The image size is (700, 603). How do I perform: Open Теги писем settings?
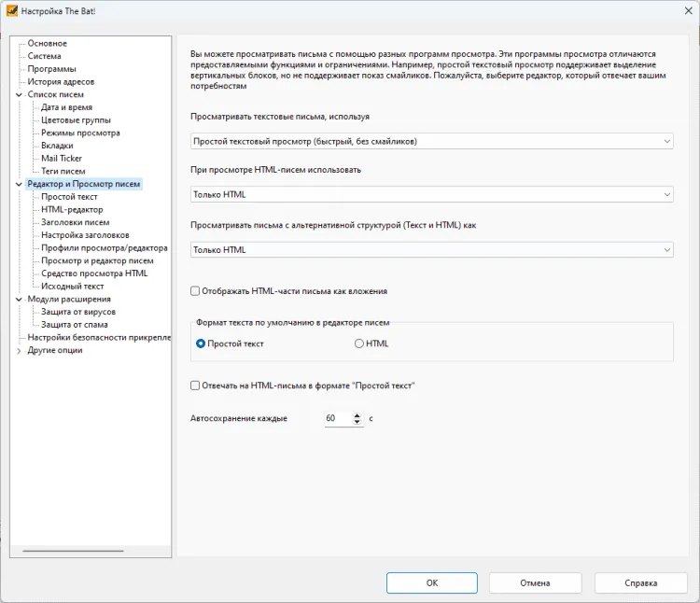(x=63, y=171)
